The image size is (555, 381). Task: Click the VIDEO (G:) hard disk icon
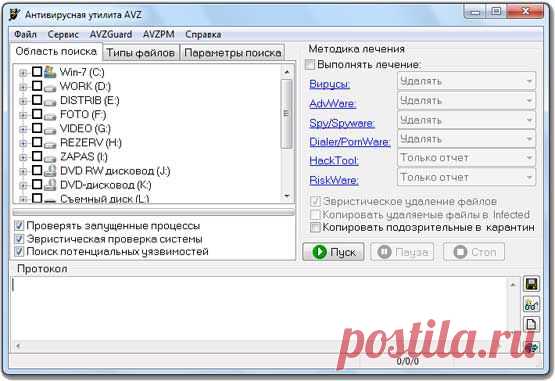coord(50,130)
